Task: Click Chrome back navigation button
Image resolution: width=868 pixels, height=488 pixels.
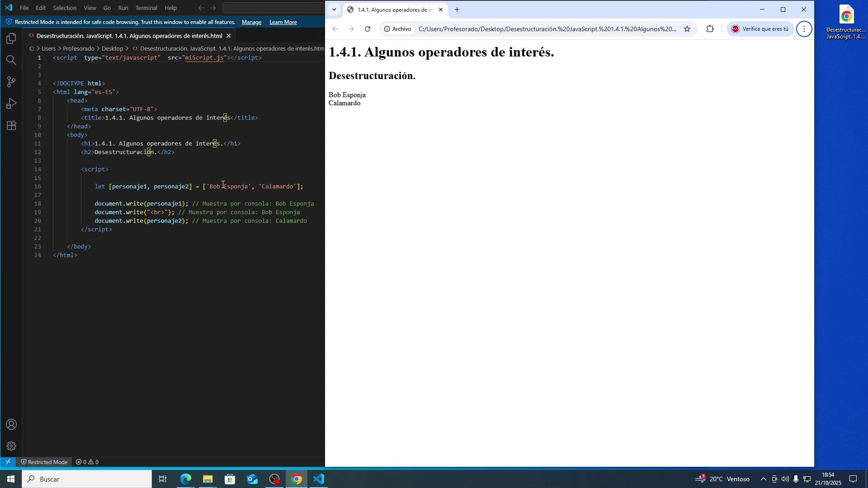Action: [335, 29]
